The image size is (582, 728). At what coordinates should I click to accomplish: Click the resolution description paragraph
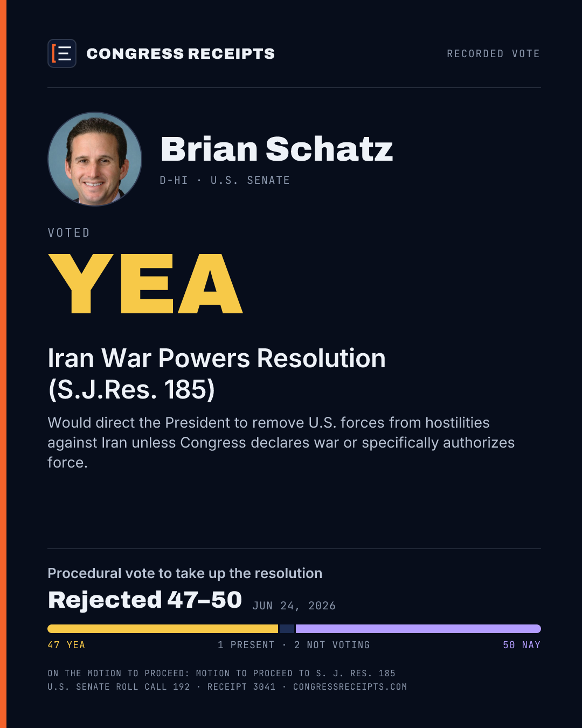click(x=281, y=442)
